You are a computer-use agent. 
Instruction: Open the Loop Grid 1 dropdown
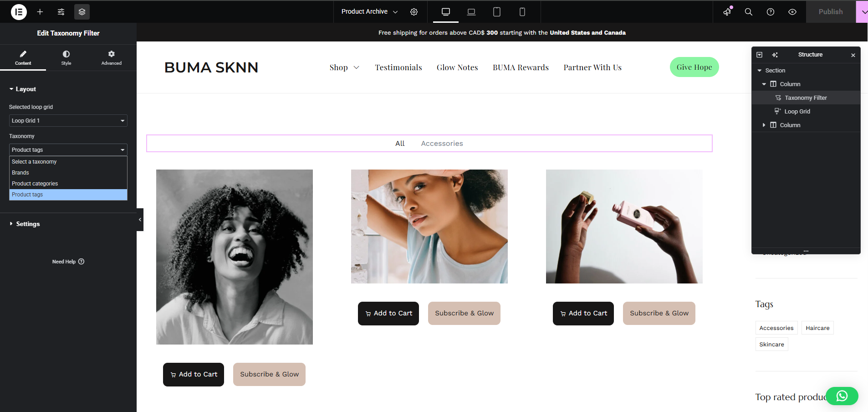pos(68,120)
